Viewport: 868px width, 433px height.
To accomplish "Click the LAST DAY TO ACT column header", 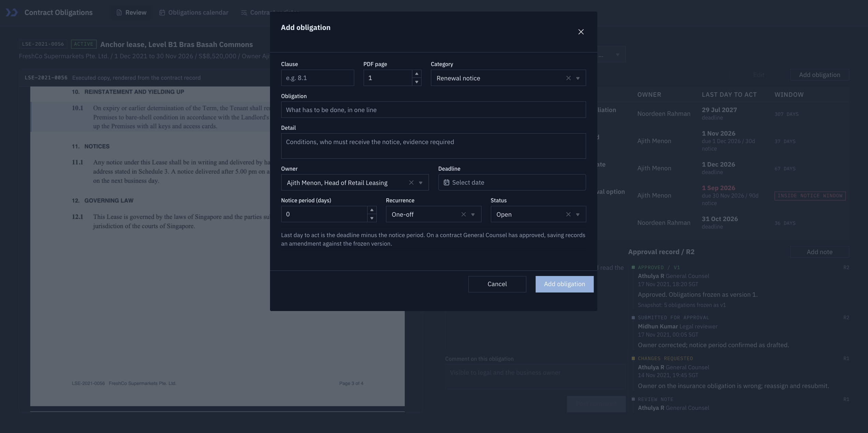I will (x=729, y=94).
